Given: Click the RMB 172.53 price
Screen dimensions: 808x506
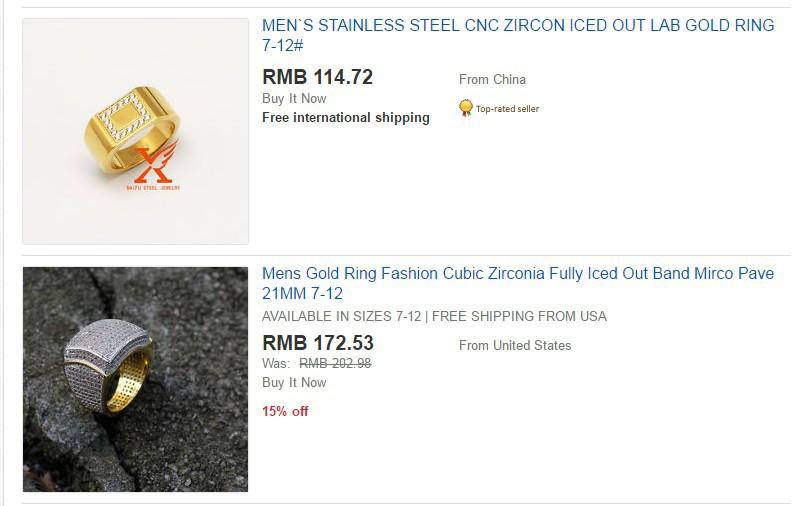Looking at the screenshot, I should (318, 343).
